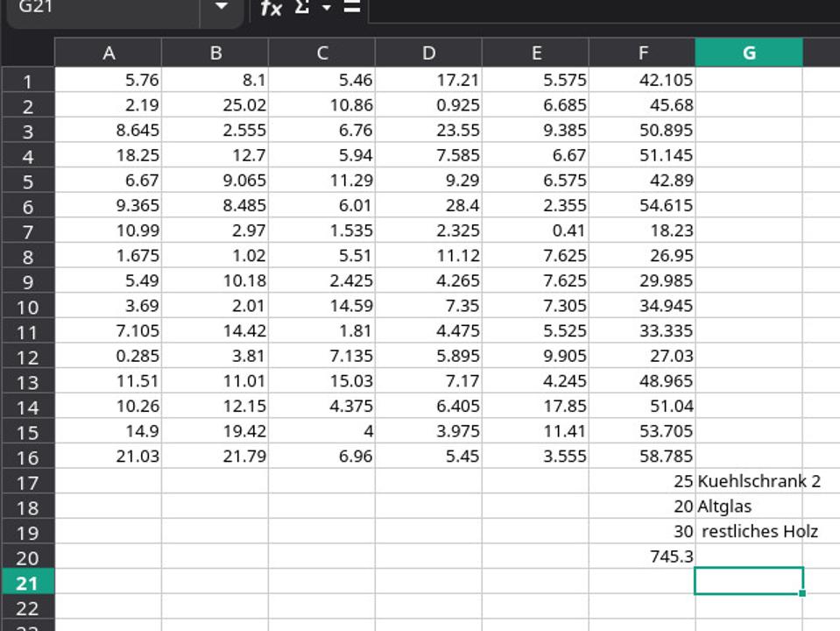
Task: Open the Function Wizard (fx) icon
Action: [271, 8]
